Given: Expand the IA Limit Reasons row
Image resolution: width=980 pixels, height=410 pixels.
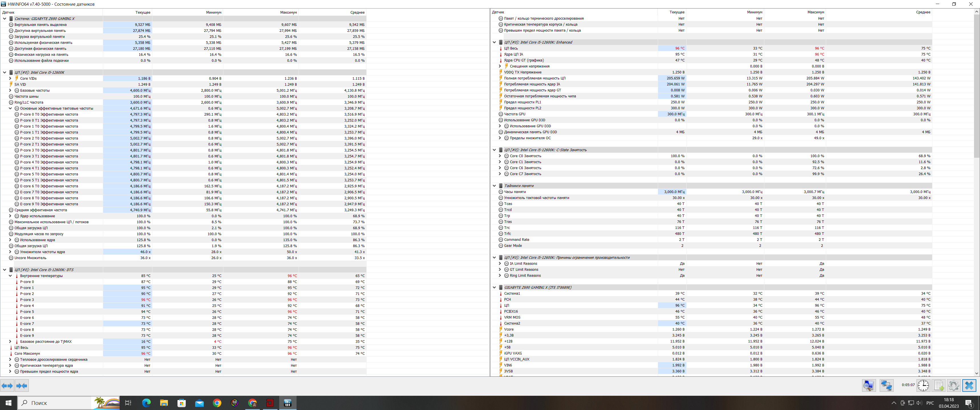Looking at the screenshot, I should (x=500, y=264).
